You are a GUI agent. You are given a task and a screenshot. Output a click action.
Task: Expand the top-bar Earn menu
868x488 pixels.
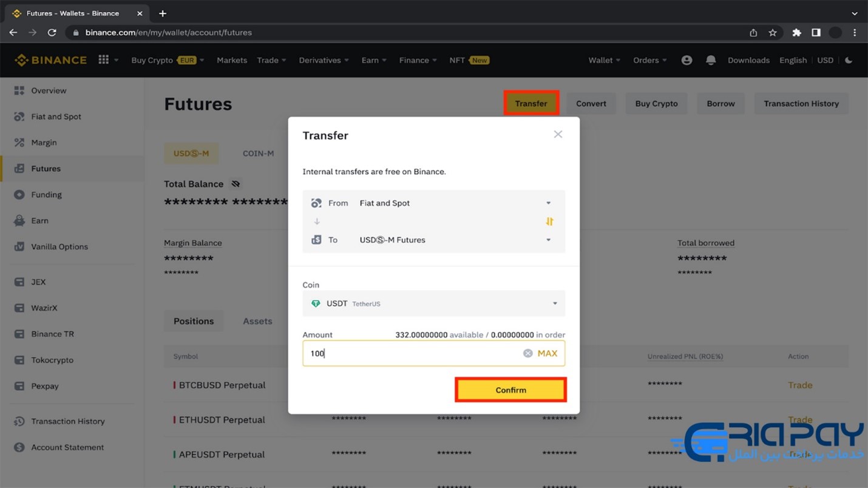(x=374, y=60)
